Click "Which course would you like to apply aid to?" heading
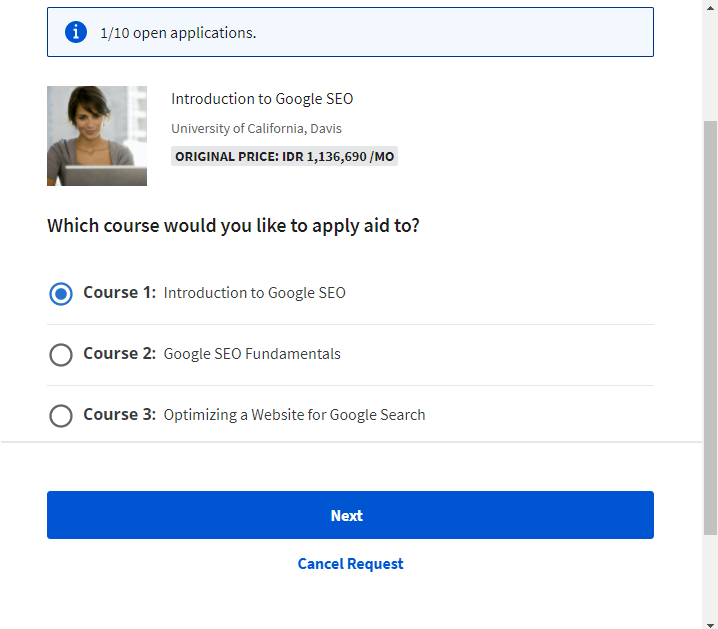Image resolution: width=718 pixels, height=629 pixels. (234, 226)
